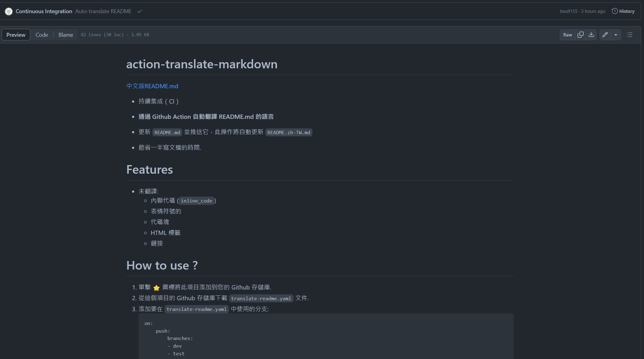Click the README.zh-TW.md inline code snippet
644x359 pixels.
click(288, 132)
